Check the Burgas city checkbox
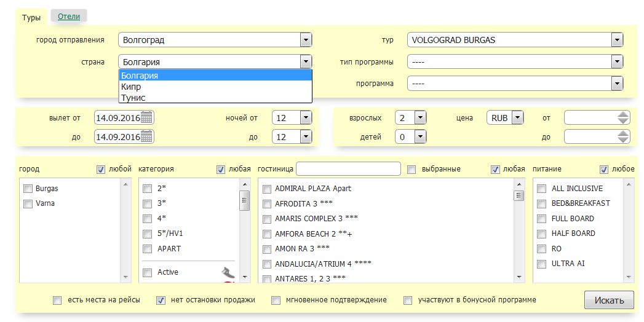Screen dimensions: 644x322 pyautogui.click(x=28, y=189)
